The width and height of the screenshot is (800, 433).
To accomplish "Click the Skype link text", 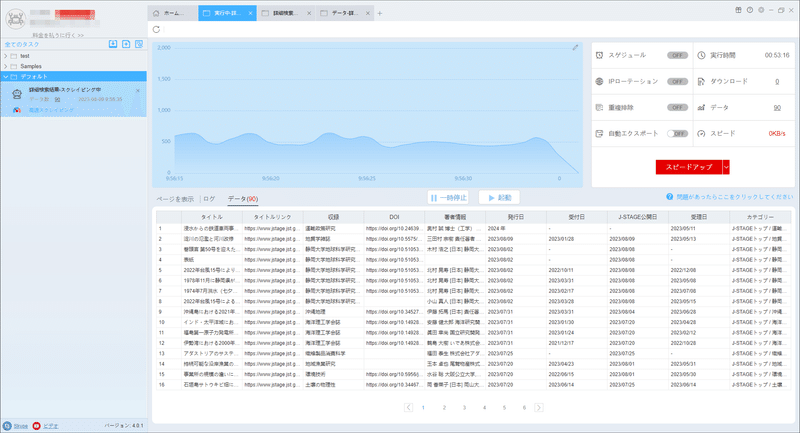I will [21, 426].
